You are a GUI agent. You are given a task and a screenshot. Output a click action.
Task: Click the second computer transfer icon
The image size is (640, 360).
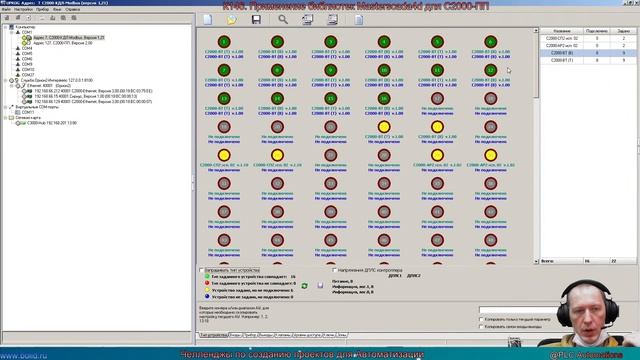point(333,19)
